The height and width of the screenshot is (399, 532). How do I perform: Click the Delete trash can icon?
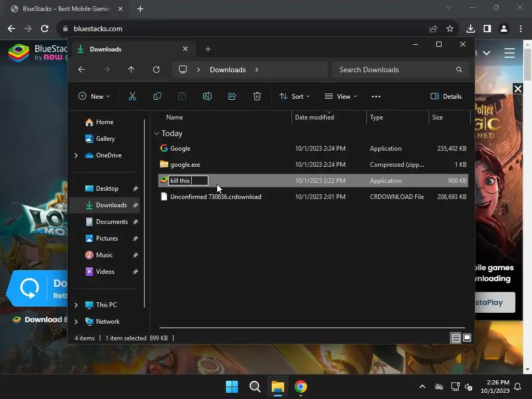(257, 96)
